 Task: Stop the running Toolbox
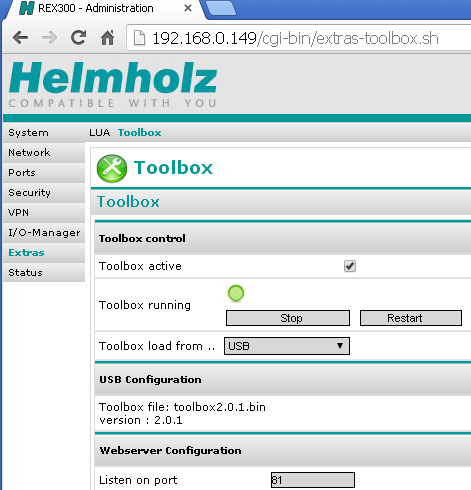(x=288, y=318)
